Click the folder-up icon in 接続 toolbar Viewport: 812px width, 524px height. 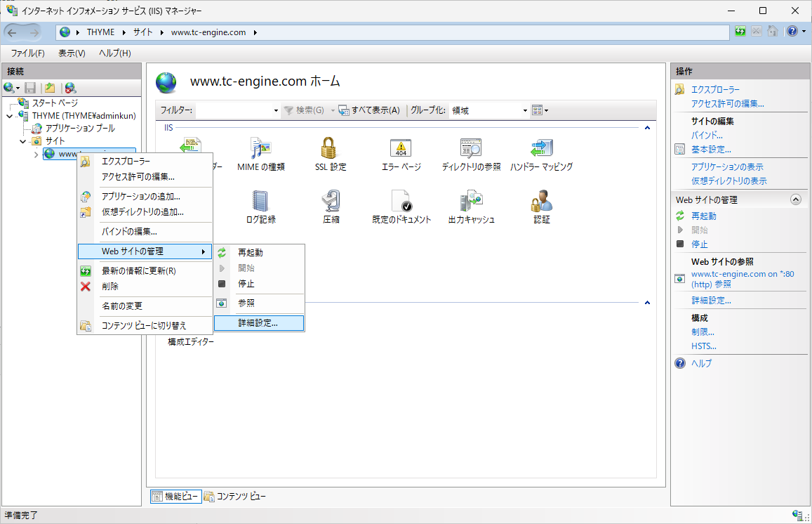coord(50,88)
